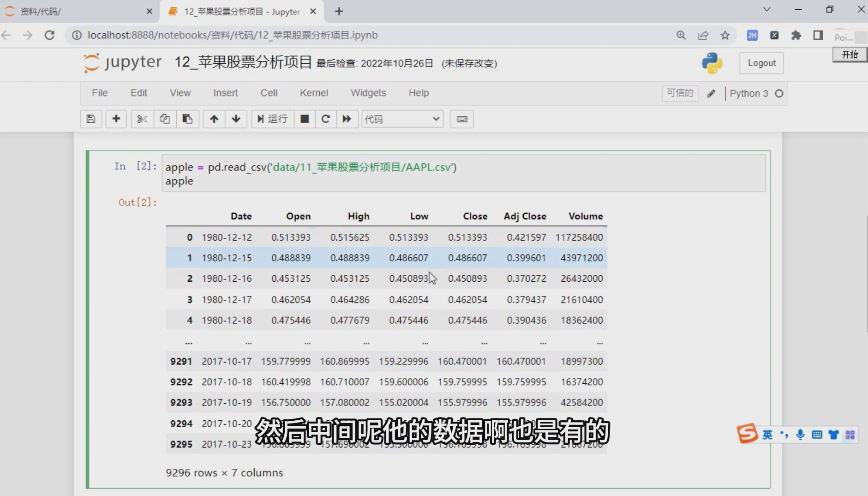
Task: Toggle Chinese/English mode on Sogou toolbar
Action: click(767, 434)
